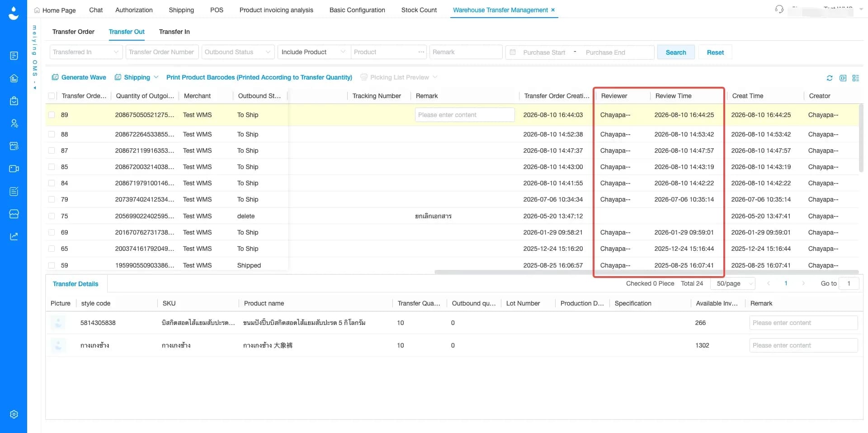Click page number 1 in pagination

point(786,283)
